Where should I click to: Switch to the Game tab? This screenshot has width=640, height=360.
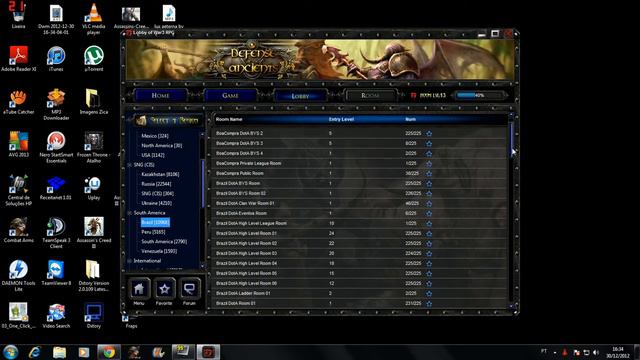(230, 96)
